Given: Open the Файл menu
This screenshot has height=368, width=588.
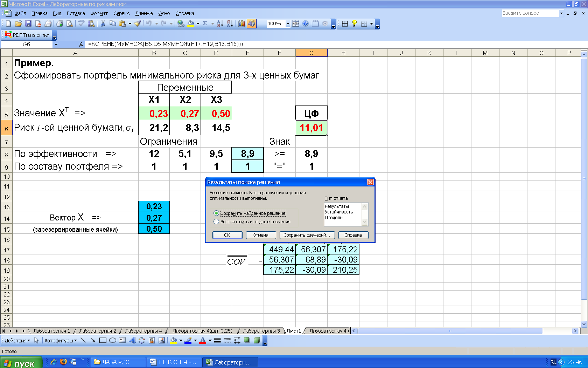Looking at the screenshot, I should pyautogui.click(x=20, y=13).
